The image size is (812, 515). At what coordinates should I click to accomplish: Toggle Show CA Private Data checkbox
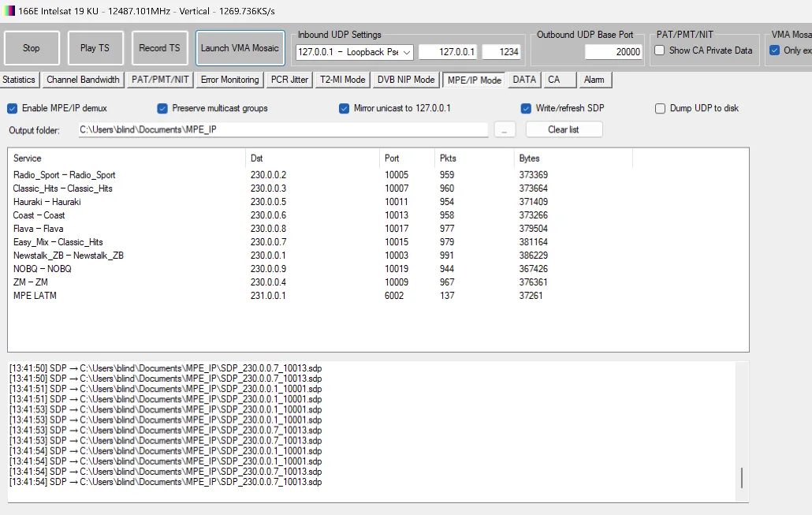pos(660,50)
